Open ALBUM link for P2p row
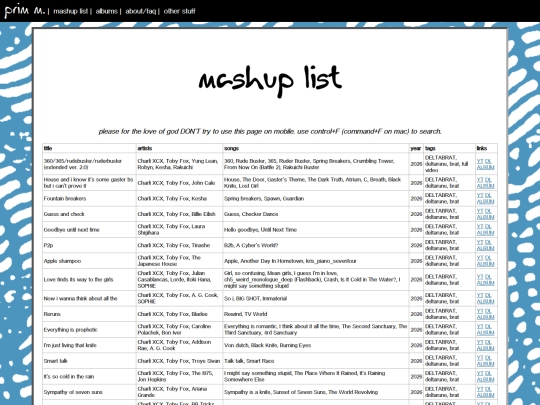540x405 pixels. coord(485,248)
